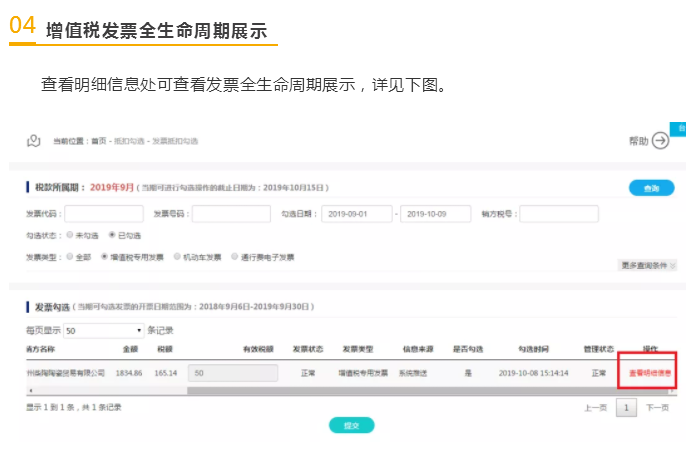Choose 机动车发票 invoice type radio
The image size is (699, 456).
[177, 257]
